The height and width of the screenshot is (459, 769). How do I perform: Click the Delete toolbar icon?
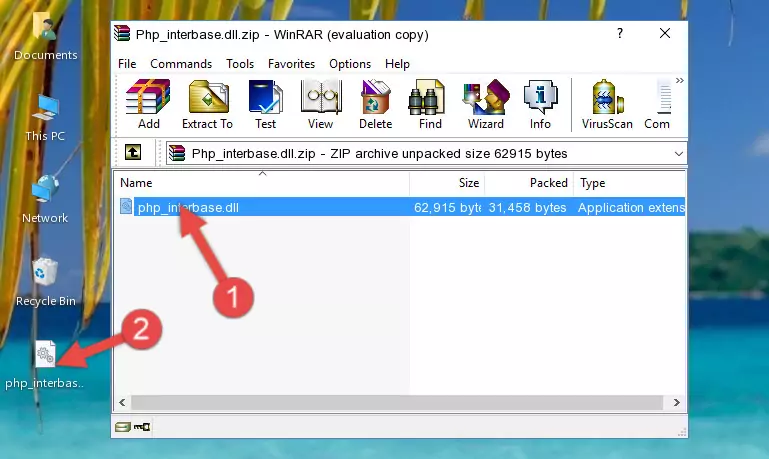tap(376, 104)
